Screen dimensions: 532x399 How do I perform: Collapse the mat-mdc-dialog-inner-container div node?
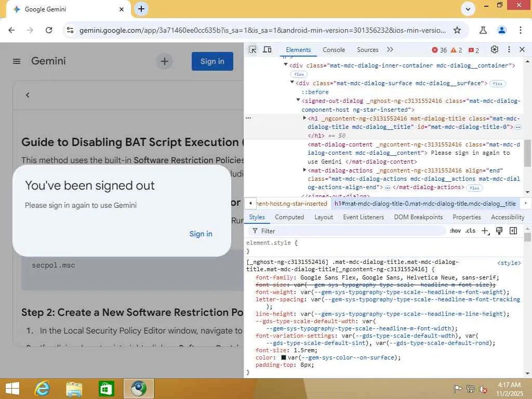click(286, 64)
